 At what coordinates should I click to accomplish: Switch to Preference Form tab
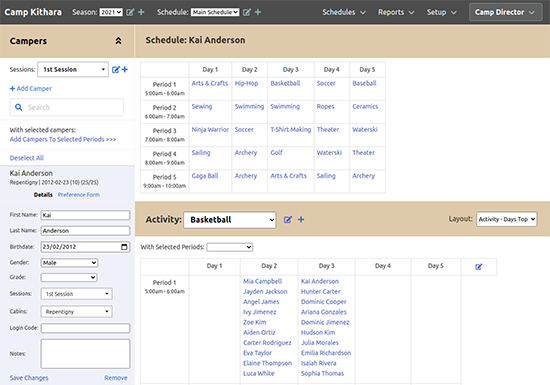pyautogui.click(x=79, y=195)
